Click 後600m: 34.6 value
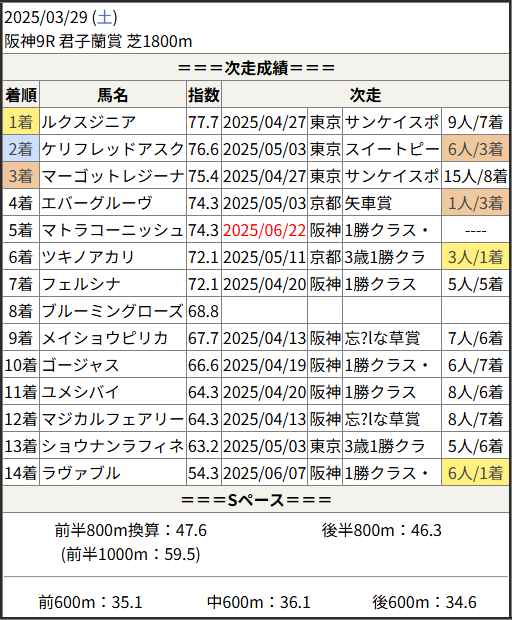This screenshot has width=512, height=620. point(424,602)
